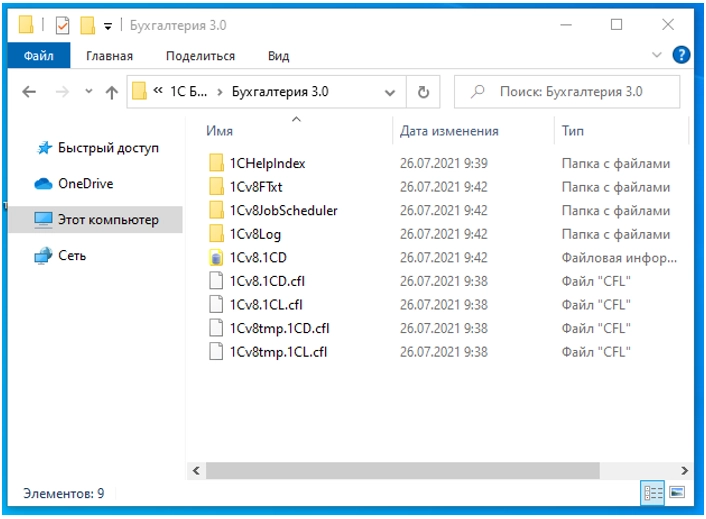Sort by the Имя column header
Screen dimensions: 706x519
[x=220, y=131]
